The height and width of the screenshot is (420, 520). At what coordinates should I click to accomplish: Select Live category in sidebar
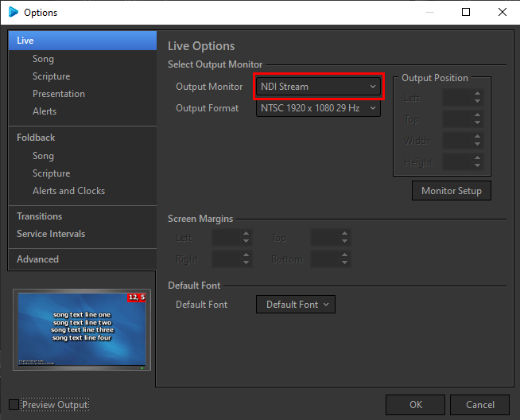coord(25,41)
